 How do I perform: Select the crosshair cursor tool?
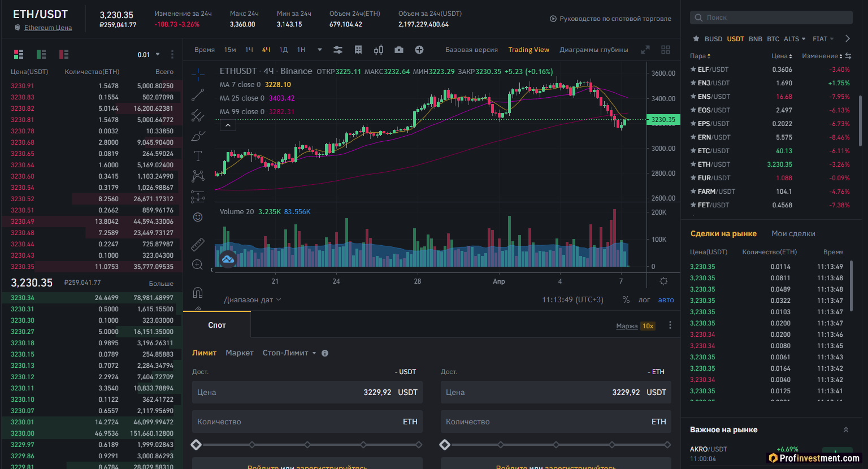(198, 73)
